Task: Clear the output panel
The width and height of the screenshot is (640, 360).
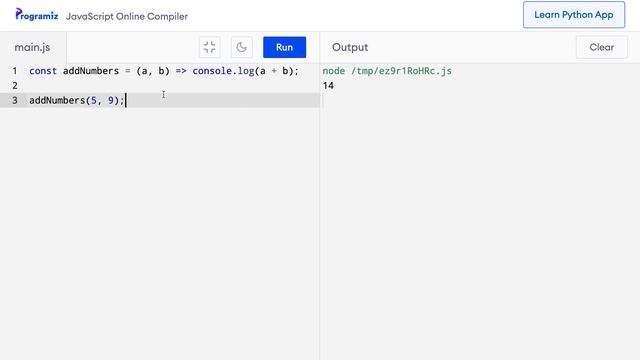Action: [601, 47]
